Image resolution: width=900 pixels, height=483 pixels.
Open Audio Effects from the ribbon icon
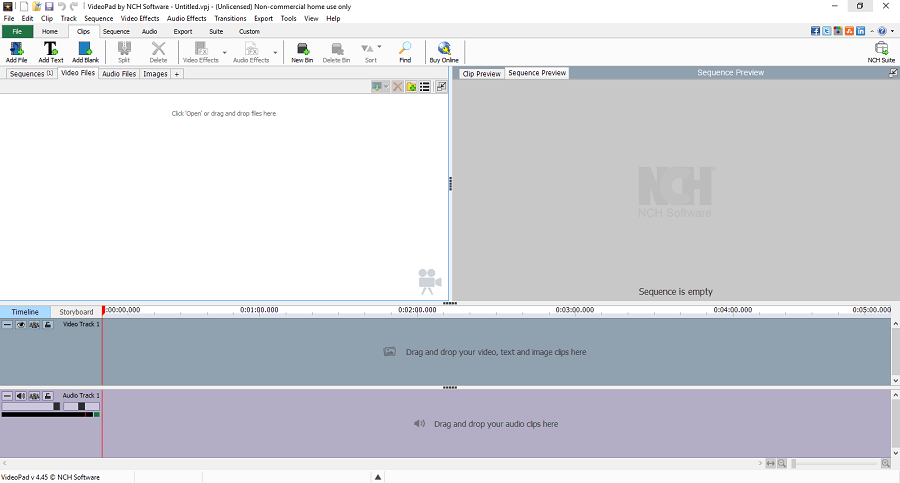[x=251, y=52]
